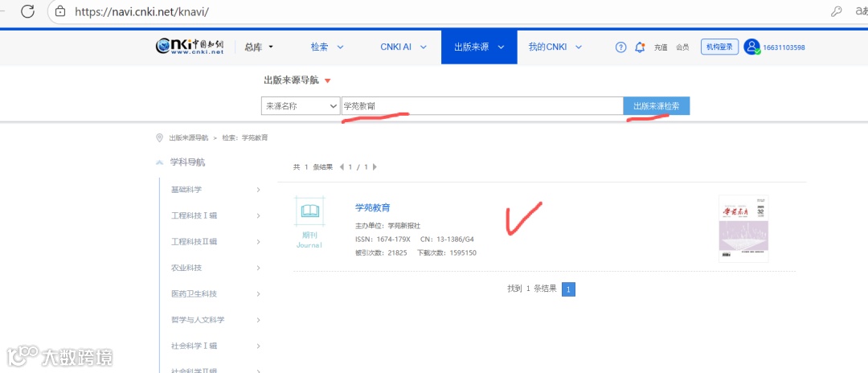
Task: Click the 被引次数 21825 text
Action: pos(381,253)
